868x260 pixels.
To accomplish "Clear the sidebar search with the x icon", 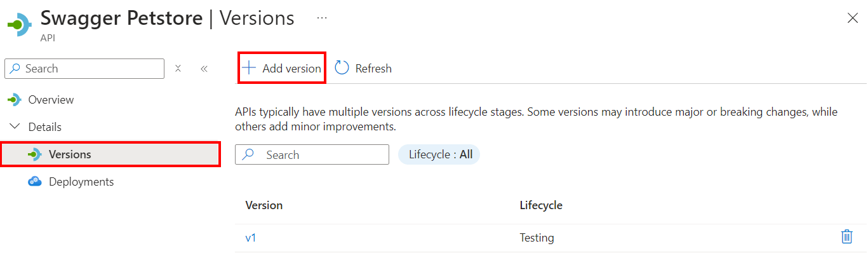I will 178,69.
